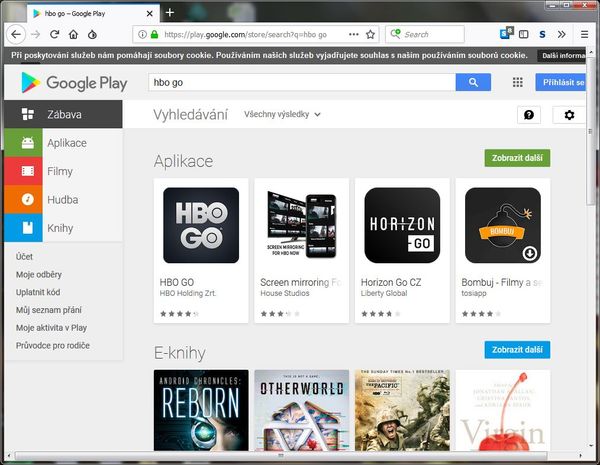The height and width of the screenshot is (465, 600).
Task: Click the help question mark icon
Action: [529, 115]
